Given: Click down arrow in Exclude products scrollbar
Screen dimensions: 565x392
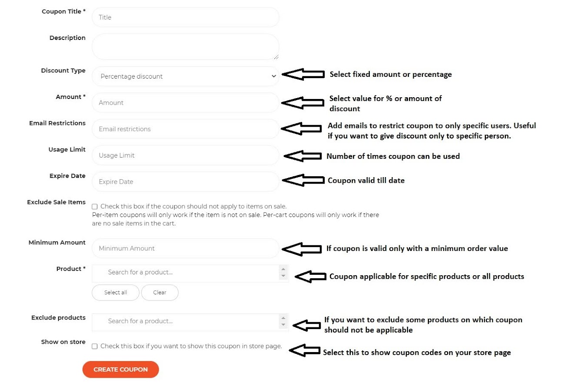Looking at the screenshot, I should (x=283, y=325).
